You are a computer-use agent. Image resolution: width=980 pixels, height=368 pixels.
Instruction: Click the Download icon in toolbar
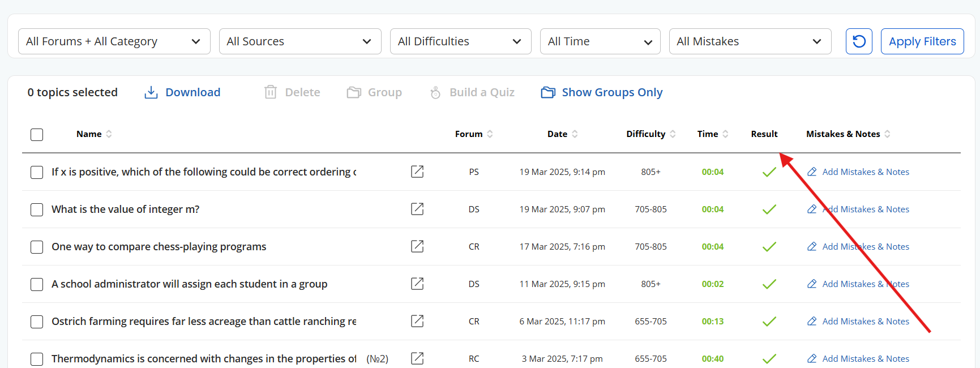151,92
